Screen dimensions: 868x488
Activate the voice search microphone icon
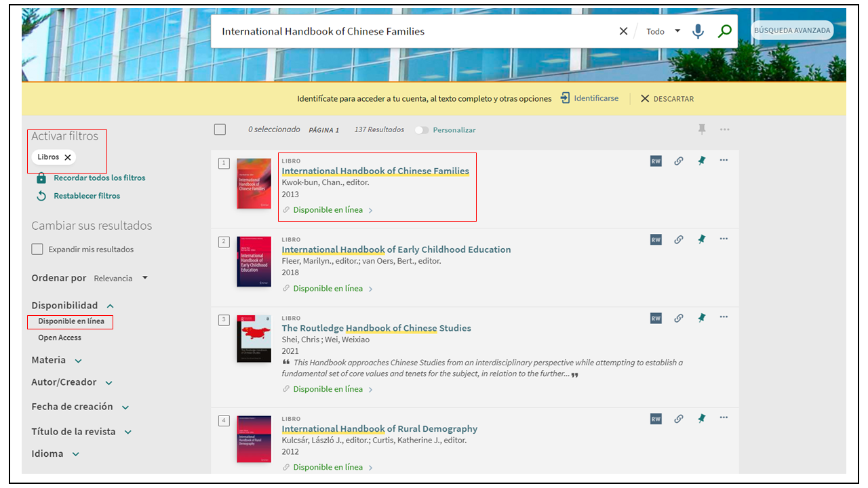point(698,31)
